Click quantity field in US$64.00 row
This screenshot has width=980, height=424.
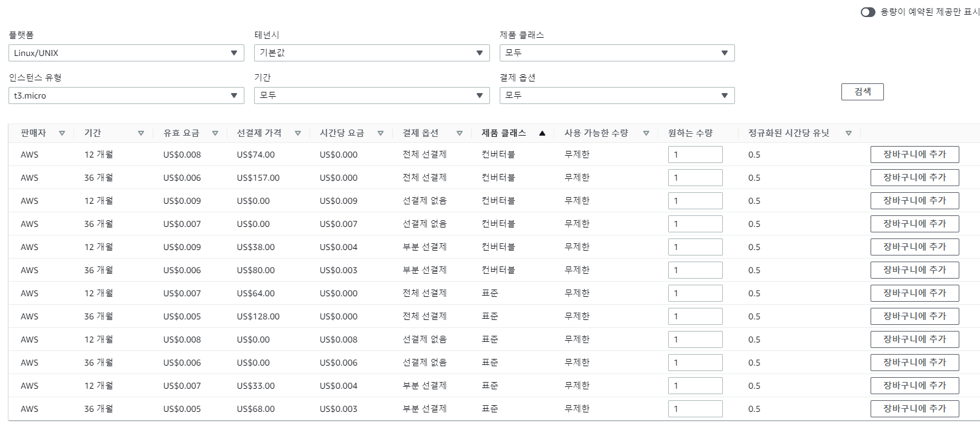(x=695, y=293)
